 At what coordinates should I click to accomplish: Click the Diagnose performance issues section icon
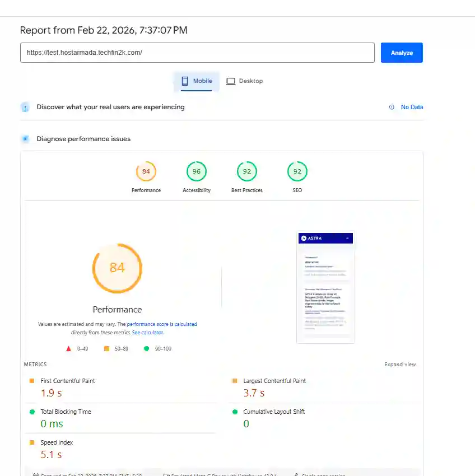25,139
